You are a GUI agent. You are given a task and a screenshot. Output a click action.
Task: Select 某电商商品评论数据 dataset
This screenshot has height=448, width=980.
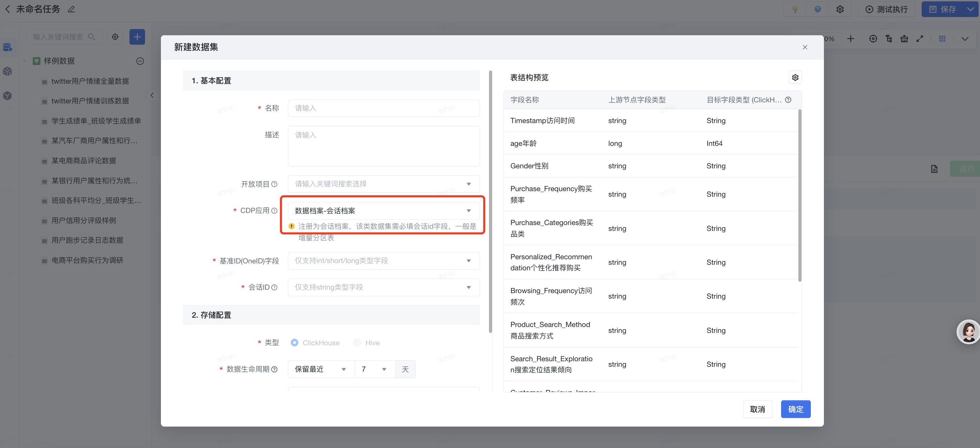tap(84, 161)
